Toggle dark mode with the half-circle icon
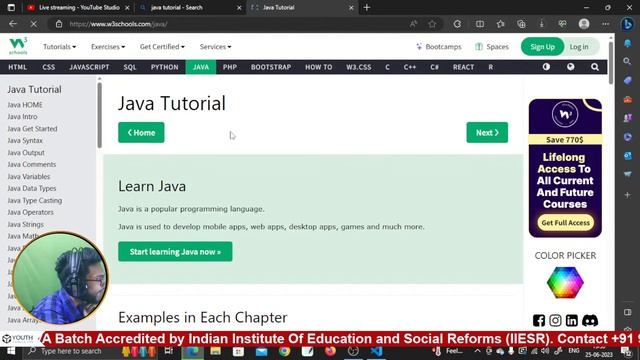This screenshot has height=360, width=640. point(546,67)
